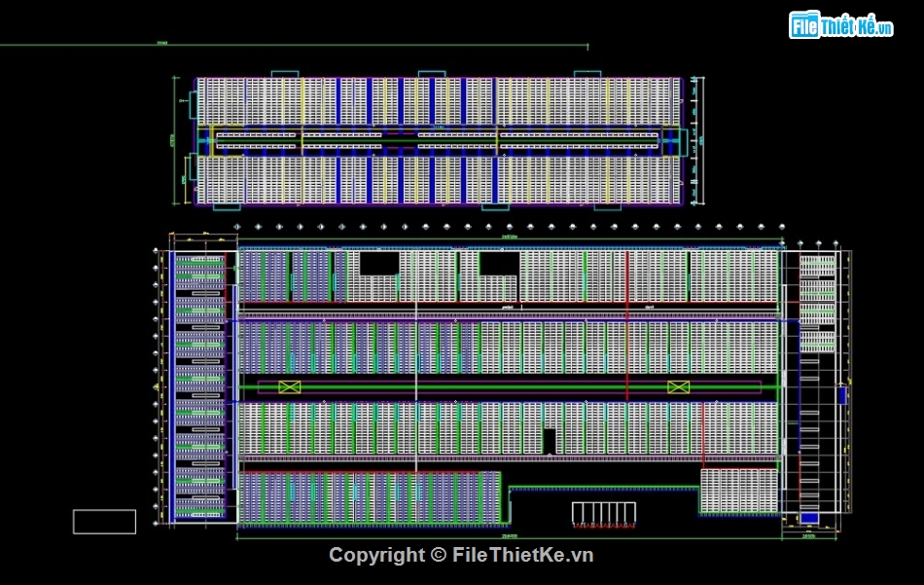Viewport: 924px width, 585px height.
Task: Select the right black void in the top rack row
Action: (499, 263)
